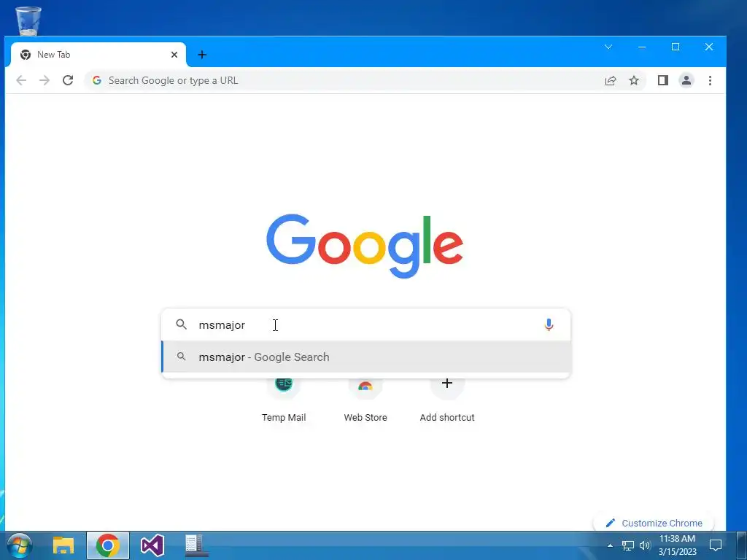The width and height of the screenshot is (747, 560).
Task: Go back using the back arrow
Action: 21,80
